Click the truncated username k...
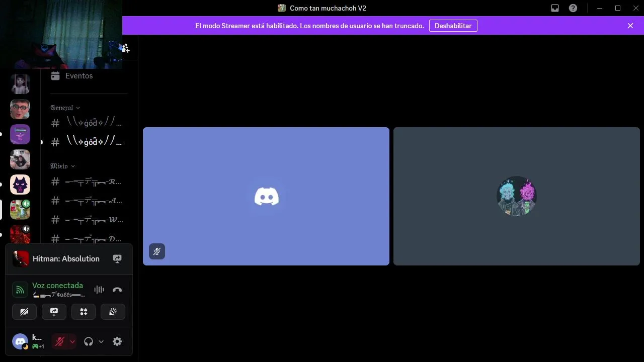 [x=37, y=337]
